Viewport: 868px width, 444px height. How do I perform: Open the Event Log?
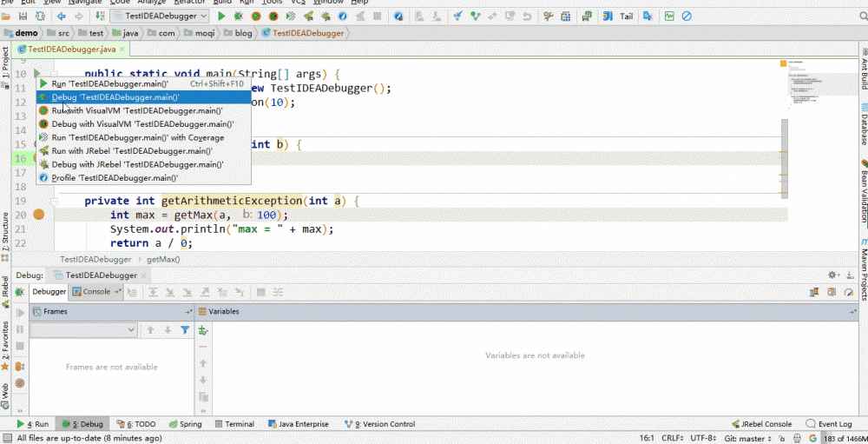(834, 424)
